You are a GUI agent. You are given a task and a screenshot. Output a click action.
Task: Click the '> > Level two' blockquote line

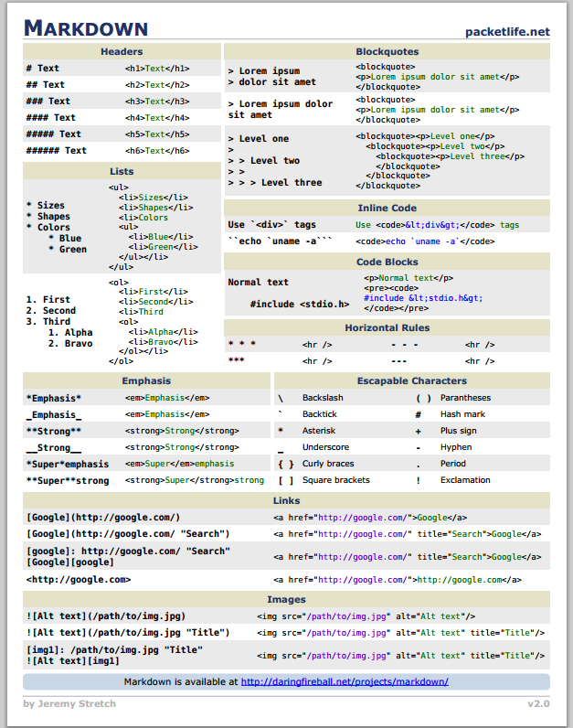264,161
